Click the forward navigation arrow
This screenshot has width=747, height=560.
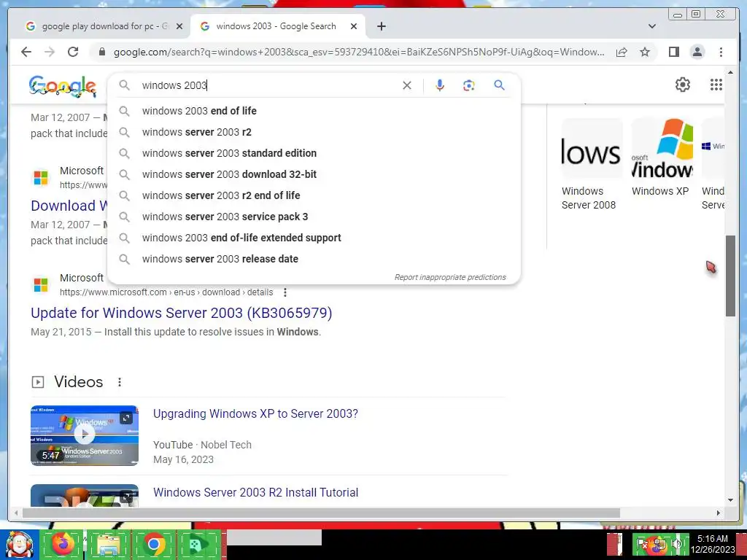[50, 52]
